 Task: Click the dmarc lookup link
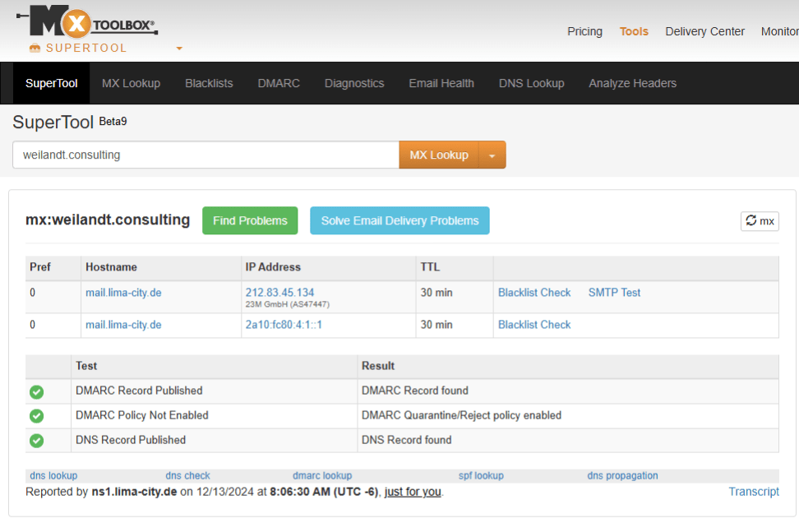coord(322,476)
